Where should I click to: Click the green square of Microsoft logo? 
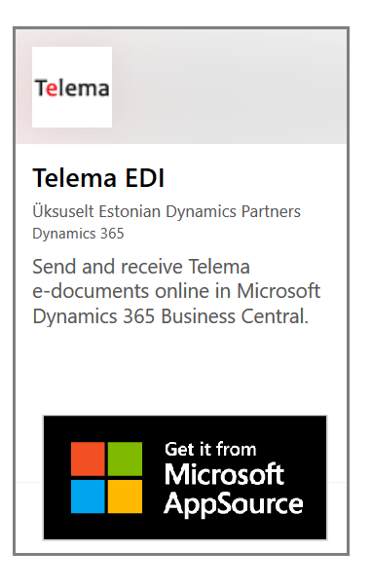[x=125, y=459]
